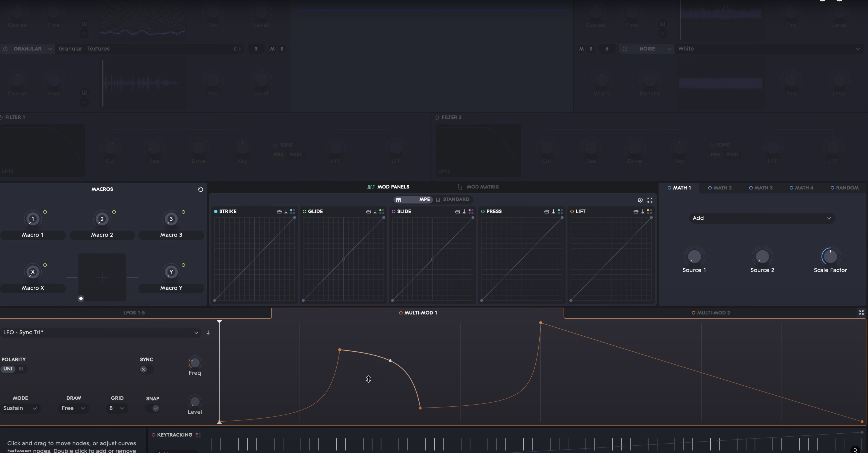Open the mod panels settings gear
868x453 pixels.
(x=640, y=200)
